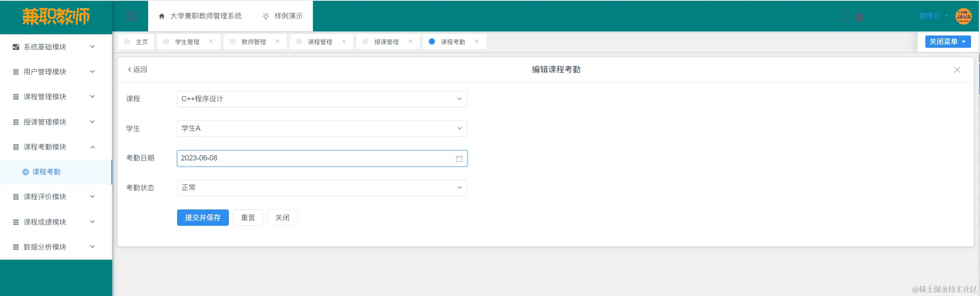Viewport: 980px width, 296px height.
Task: Click the fullscreen expand icon in header
Action: (x=844, y=16)
